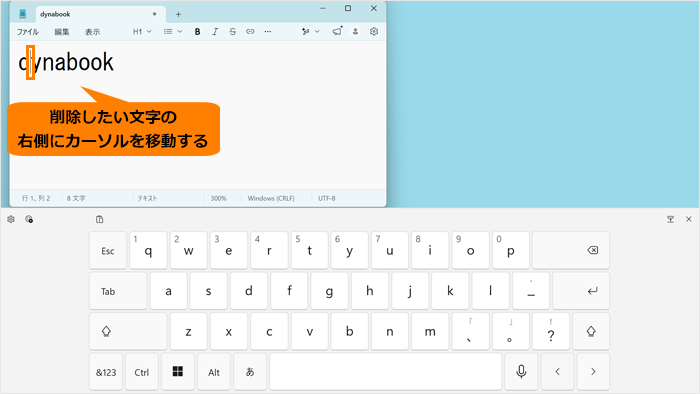The image size is (700, 394).
Task: Tap the k key
Action: pyautogui.click(x=450, y=291)
